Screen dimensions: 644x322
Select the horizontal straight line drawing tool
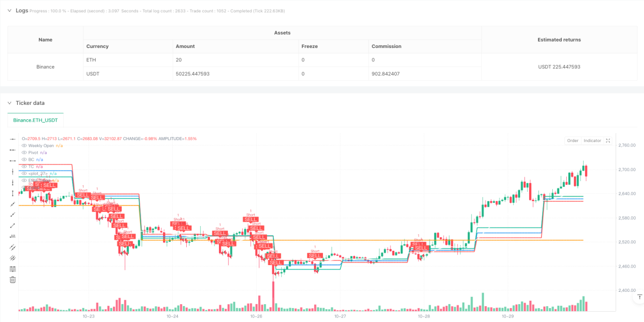click(13, 139)
